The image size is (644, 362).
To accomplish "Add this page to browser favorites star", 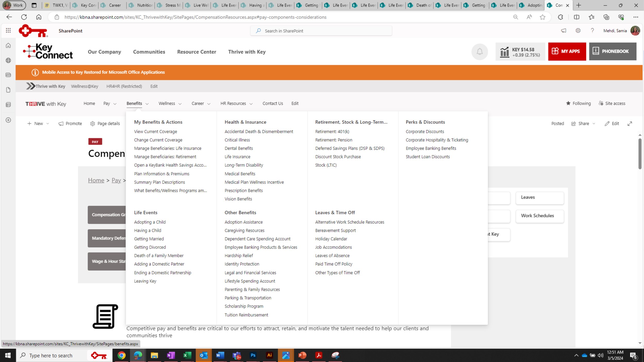I will 543,17.
